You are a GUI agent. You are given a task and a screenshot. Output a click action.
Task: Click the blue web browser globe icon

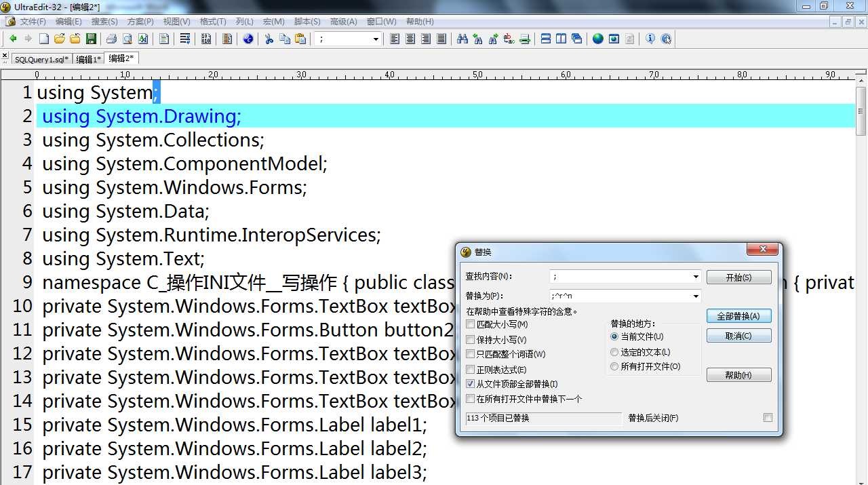pyautogui.click(x=248, y=39)
